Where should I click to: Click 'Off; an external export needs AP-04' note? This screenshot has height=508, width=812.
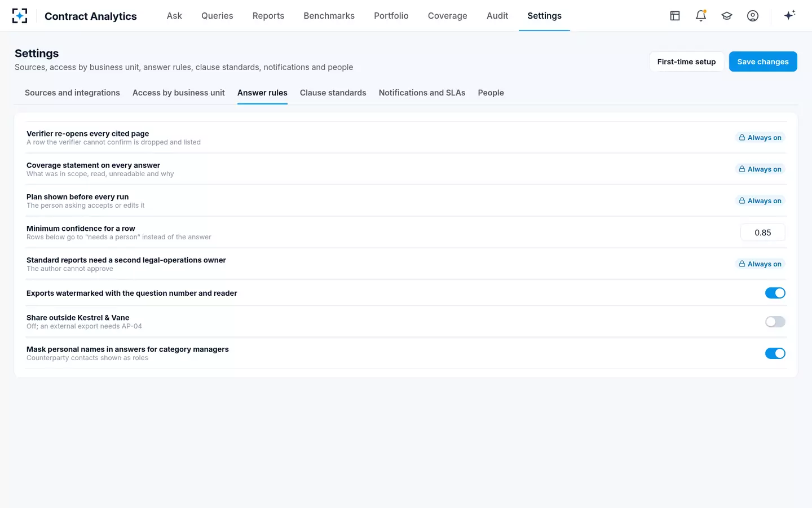click(x=84, y=326)
